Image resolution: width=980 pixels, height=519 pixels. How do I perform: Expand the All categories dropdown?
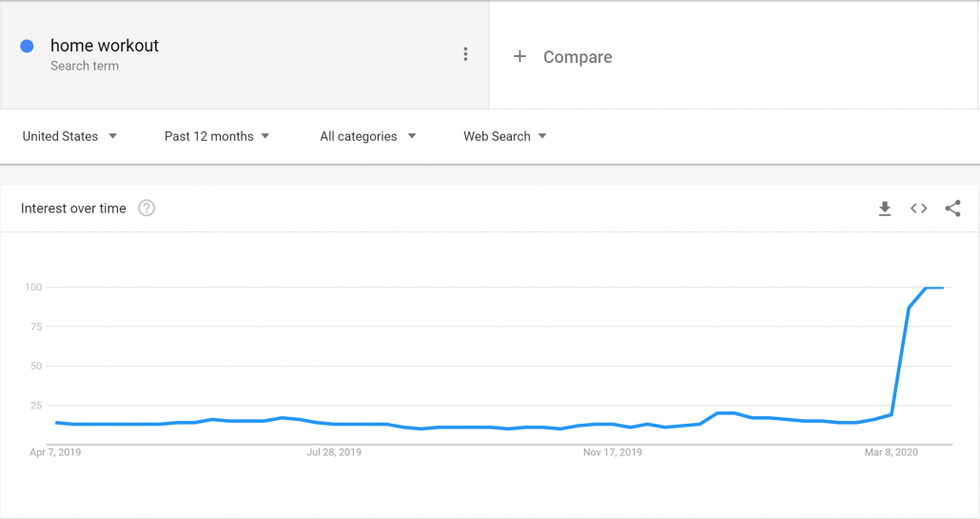(368, 136)
